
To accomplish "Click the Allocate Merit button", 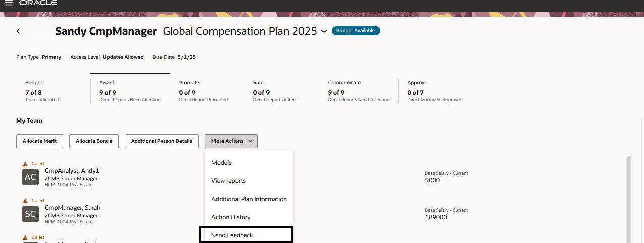I will 39,141.
